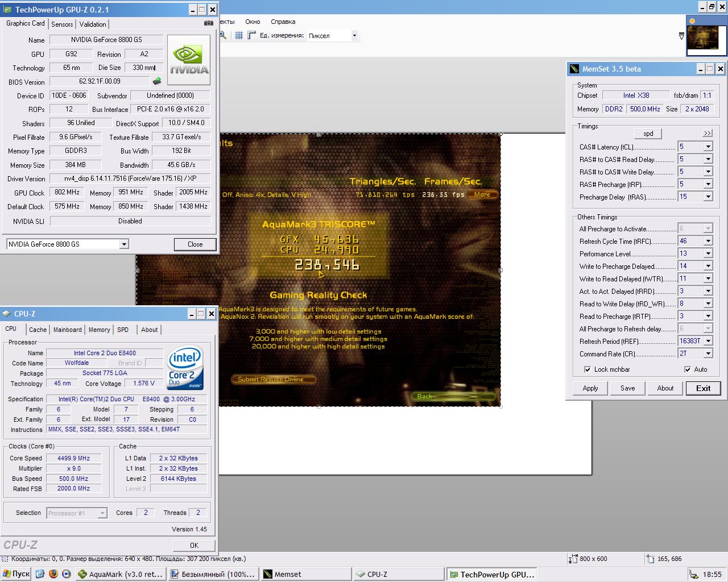Viewport: 728px width, 582px height.
Task: Open the RAS# to CAS# Read Delay dropdown
Action: coord(708,159)
